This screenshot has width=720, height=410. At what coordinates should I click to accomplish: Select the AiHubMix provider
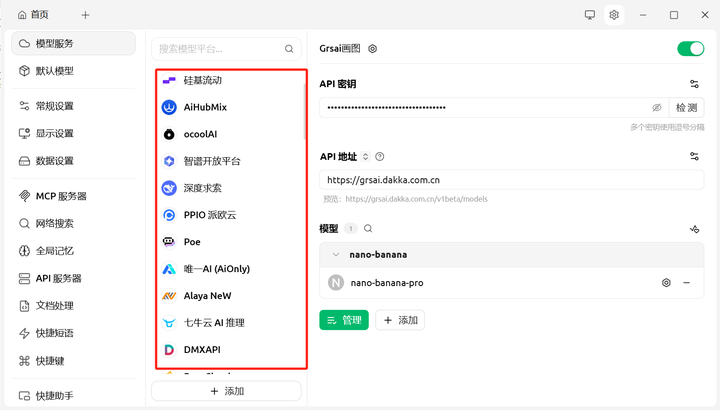(x=205, y=107)
